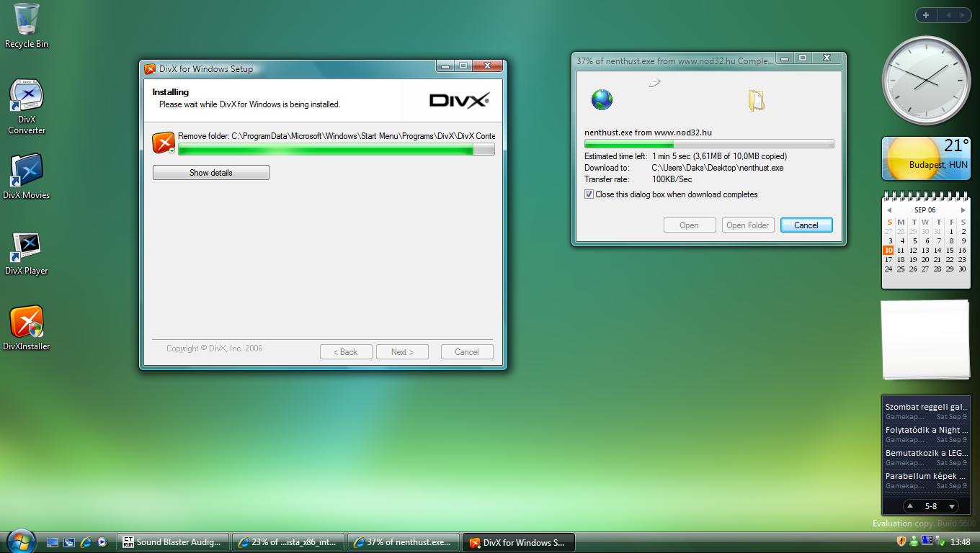Click Switch between windows in Quick Launch
Image resolution: width=980 pixels, height=553 pixels.
point(69,542)
